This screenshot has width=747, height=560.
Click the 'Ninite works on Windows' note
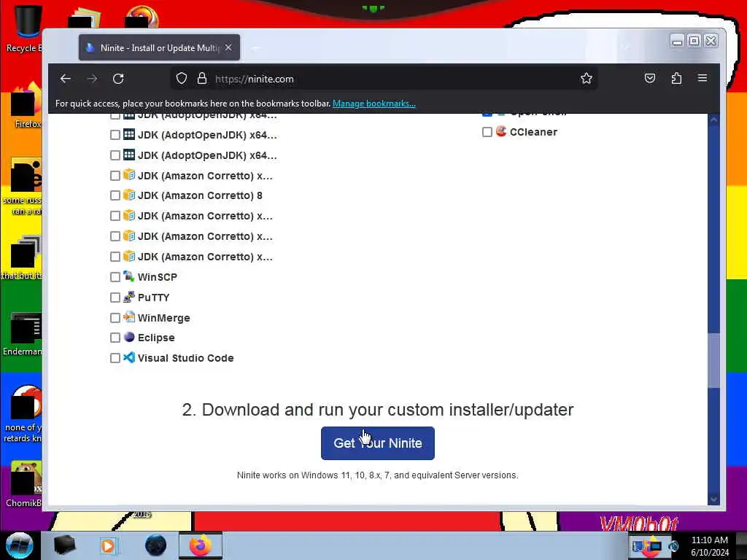[x=378, y=475]
